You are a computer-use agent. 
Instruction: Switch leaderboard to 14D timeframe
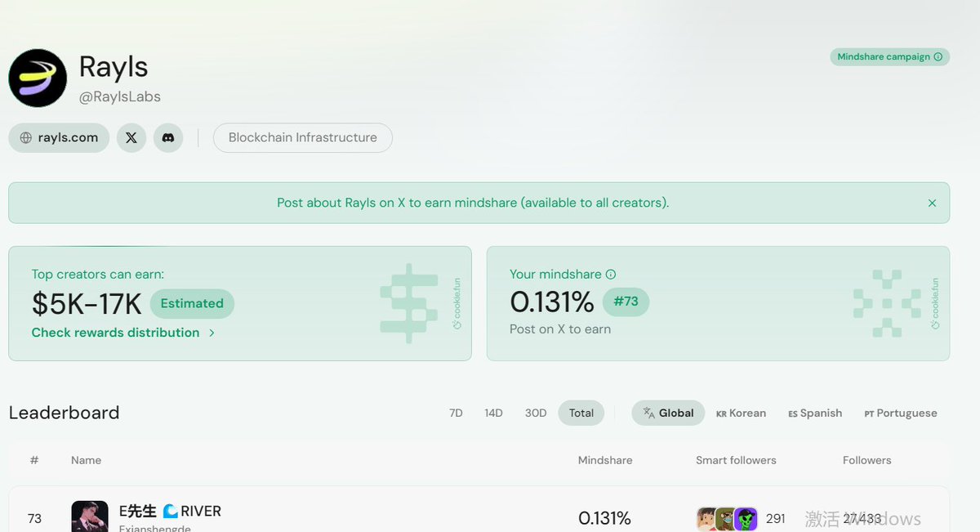[x=493, y=413]
